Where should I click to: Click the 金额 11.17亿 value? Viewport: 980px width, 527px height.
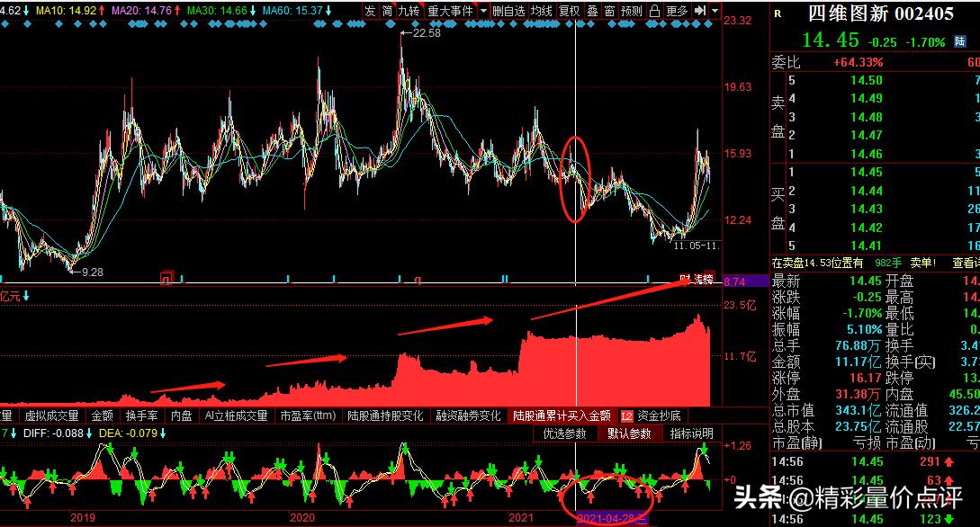point(859,362)
